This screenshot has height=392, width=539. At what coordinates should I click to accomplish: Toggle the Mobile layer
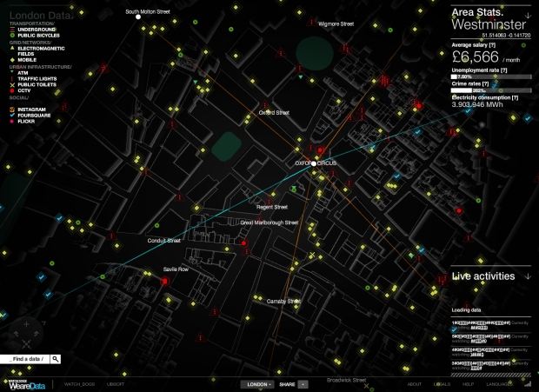[23, 60]
